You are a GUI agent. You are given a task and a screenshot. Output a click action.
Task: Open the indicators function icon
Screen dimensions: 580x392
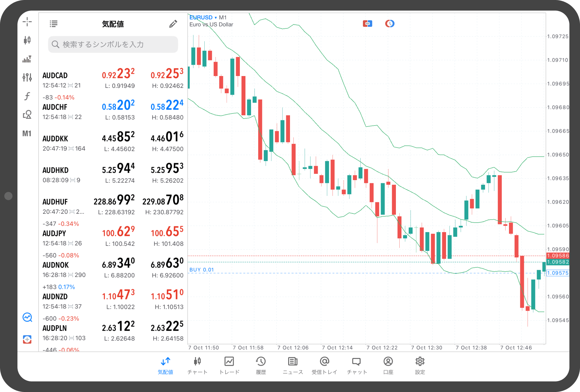click(27, 96)
